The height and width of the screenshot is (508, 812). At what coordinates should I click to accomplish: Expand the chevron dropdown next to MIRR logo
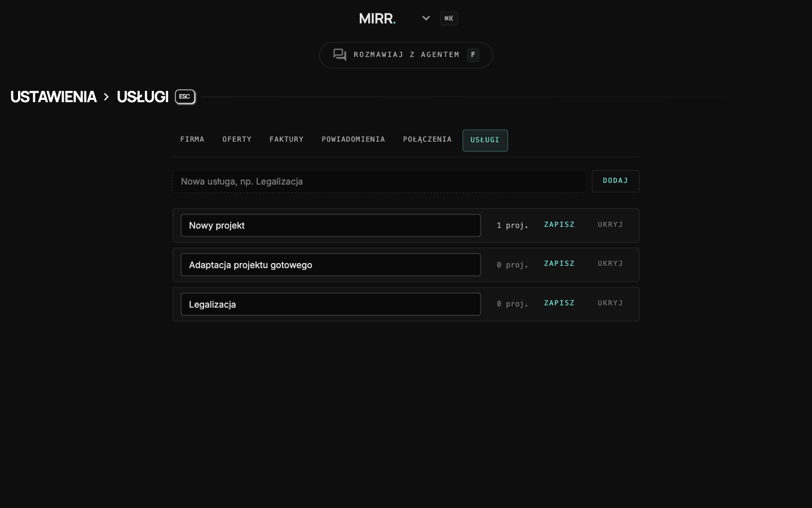click(x=426, y=19)
